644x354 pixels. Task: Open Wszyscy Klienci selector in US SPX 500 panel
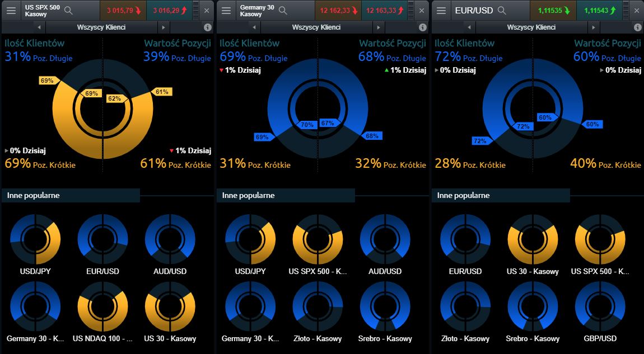[x=101, y=27]
